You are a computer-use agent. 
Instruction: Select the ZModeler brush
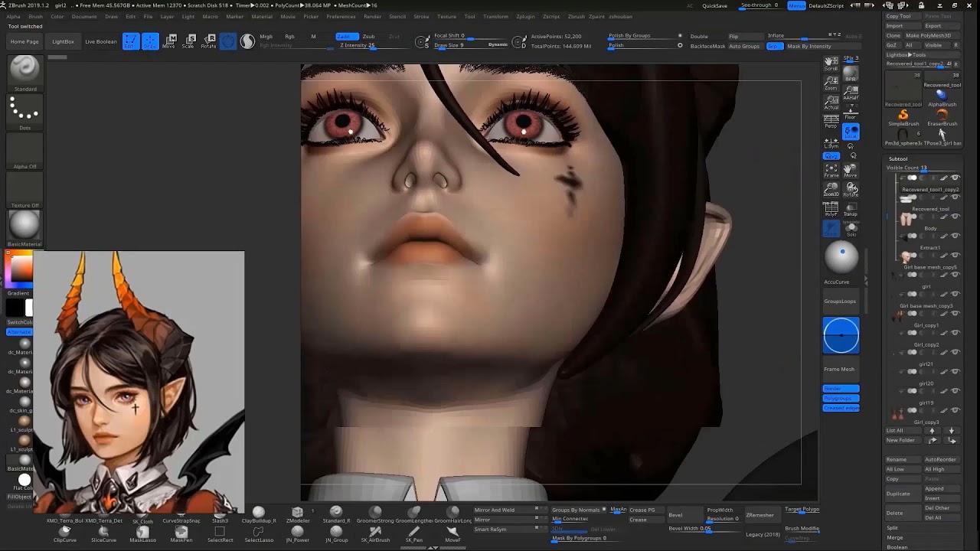click(x=298, y=514)
